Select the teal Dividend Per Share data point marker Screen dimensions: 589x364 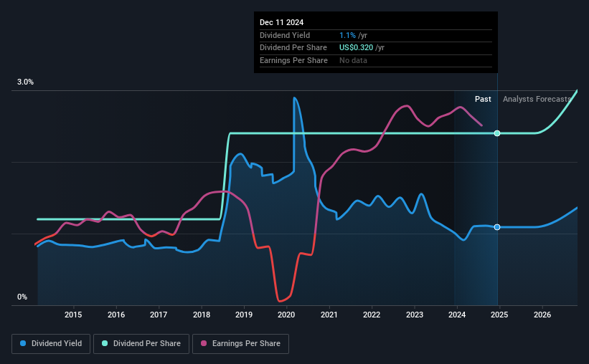497,133
